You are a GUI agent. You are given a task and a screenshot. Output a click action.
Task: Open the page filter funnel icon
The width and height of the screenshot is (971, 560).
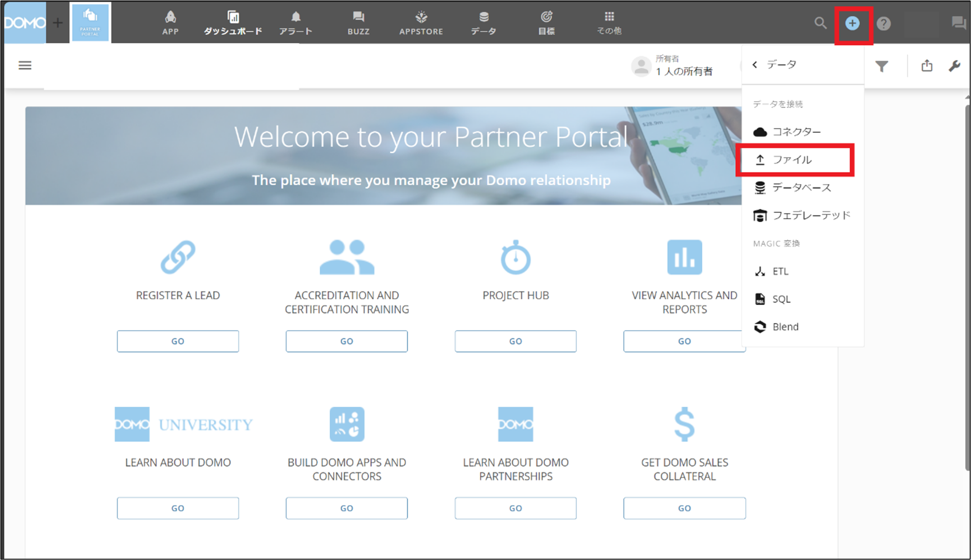(882, 67)
